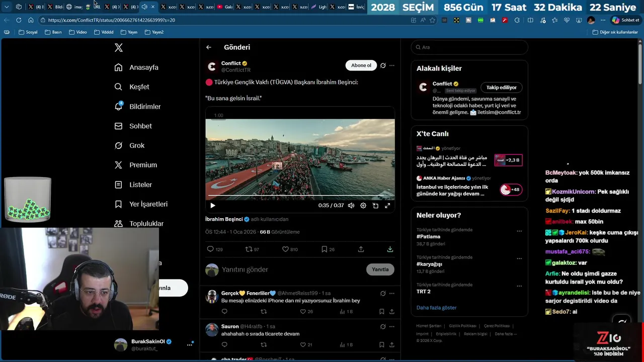Open video settings gear
Image resolution: width=644 pixels, height=362 pixels.
click(363, 206)
